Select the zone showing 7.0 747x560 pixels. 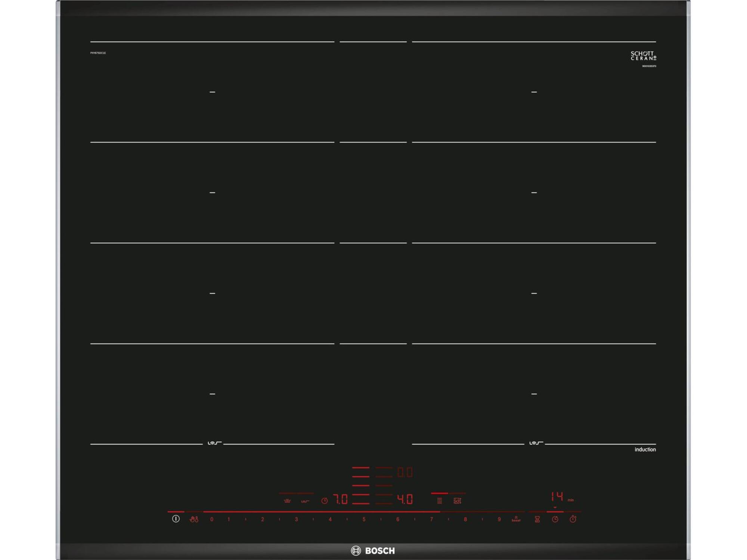[340, 499]
